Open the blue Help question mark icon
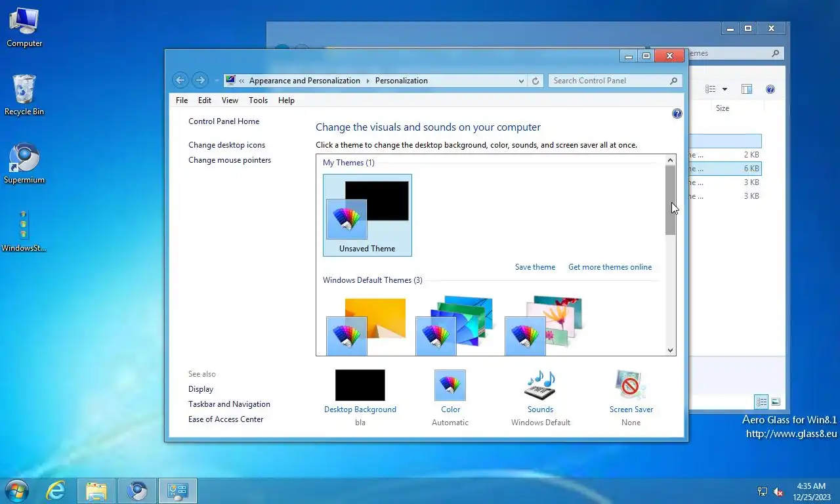The height and width of the screenshot is (504, 840). pyautogui.click(x=677, y=114)
